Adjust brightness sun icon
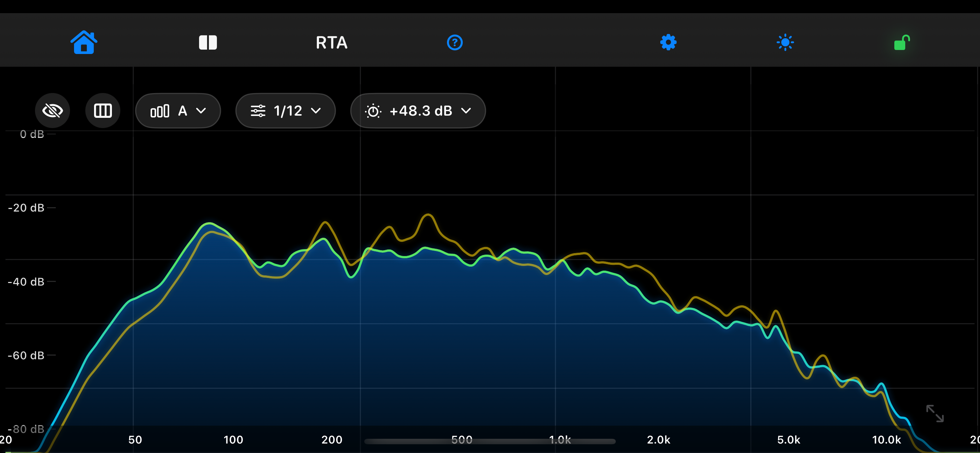980x453 pixels. pyautogui.click(x=785, y=42)
